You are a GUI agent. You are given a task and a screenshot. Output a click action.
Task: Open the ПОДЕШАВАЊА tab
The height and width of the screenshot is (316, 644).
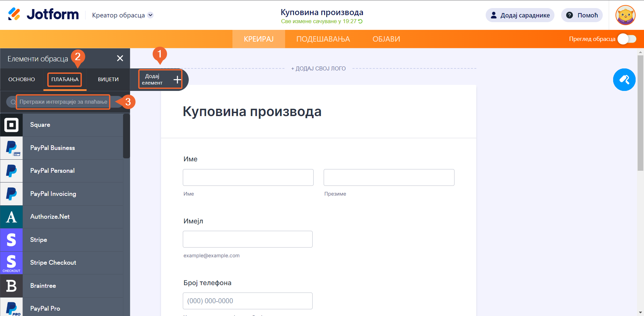tap(323, 39)
